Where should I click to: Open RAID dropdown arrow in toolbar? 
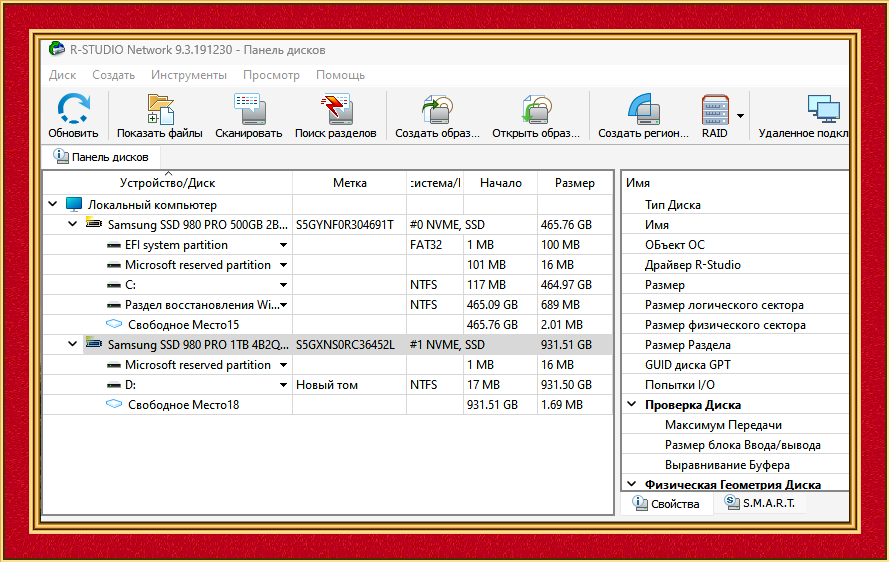[x=740, y=116]
